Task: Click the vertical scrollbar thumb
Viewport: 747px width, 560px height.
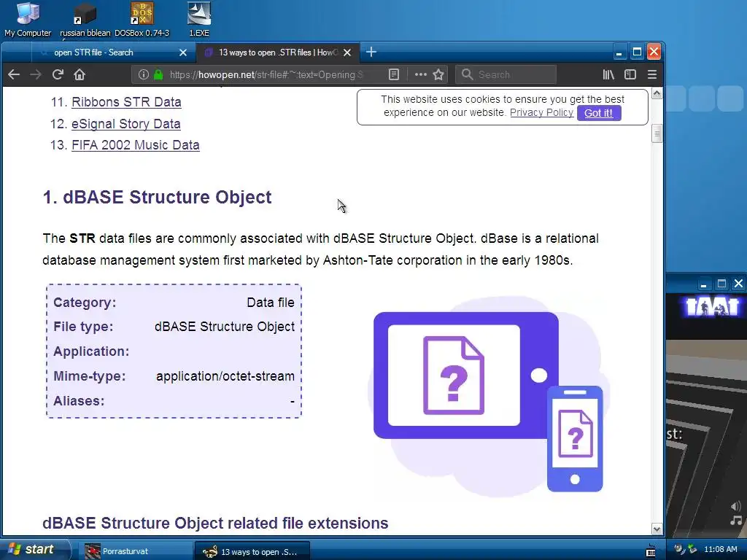Action: point(657,134)
